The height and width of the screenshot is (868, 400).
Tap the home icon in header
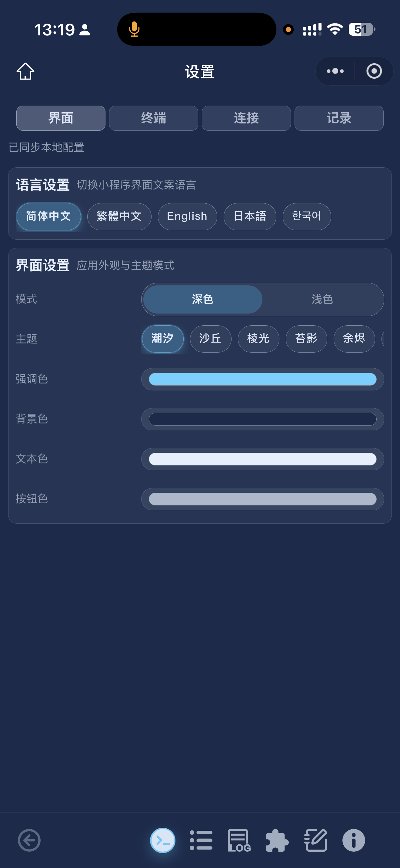coord(26,71)
